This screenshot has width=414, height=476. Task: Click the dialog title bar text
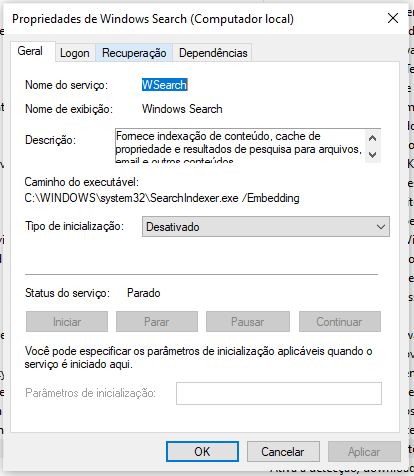click(x=153, y=19)
